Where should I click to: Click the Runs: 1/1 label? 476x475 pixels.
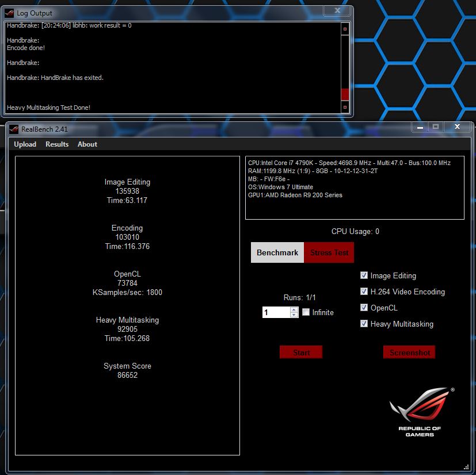tap(300, 297)
